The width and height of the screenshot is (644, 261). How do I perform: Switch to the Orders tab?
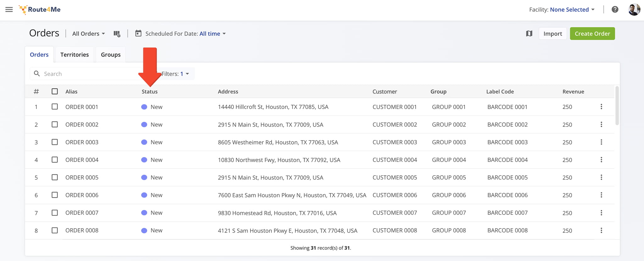(39, 54)
